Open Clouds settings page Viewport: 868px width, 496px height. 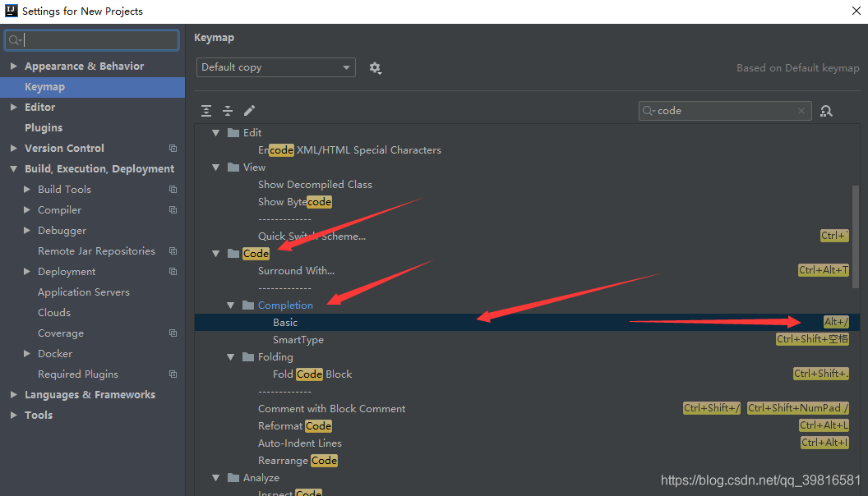pos(54,312)
